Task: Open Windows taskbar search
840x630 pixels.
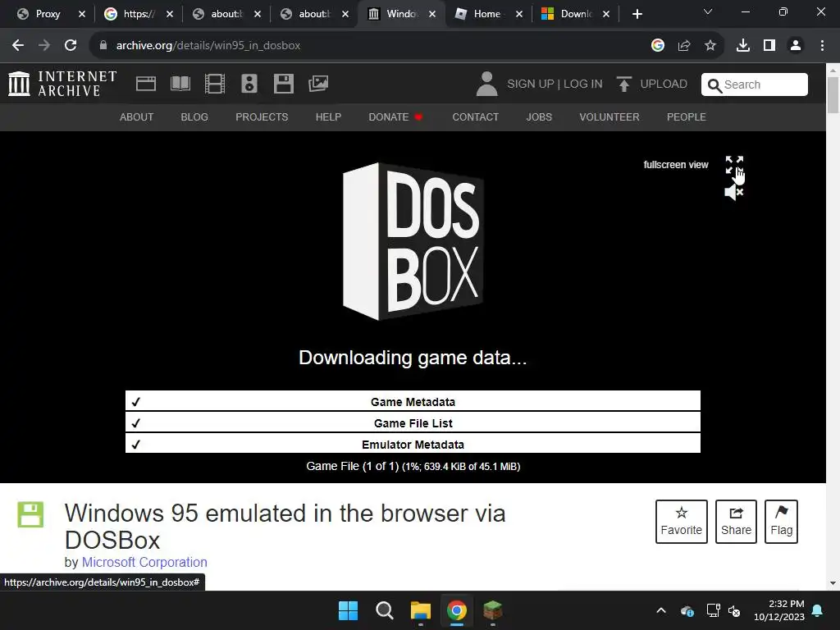Action: [384, 610]
